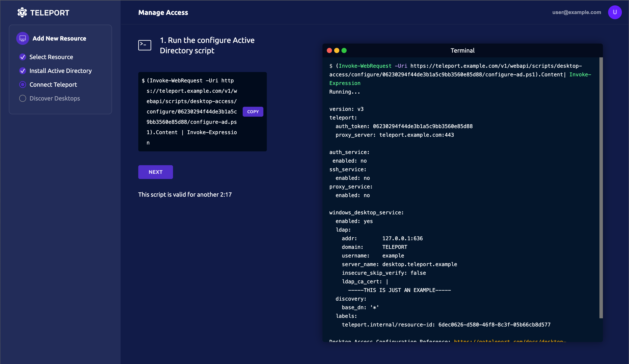629x364 pixels.
Task: Click the Terminal vertical scrollbar
Action: (x=601, y=188)
